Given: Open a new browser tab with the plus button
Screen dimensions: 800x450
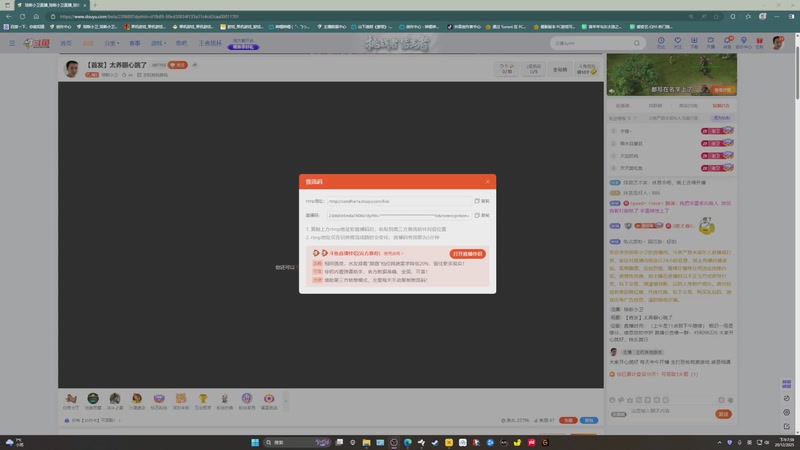Looking at the screenshot, I should [x=95, y=5].
